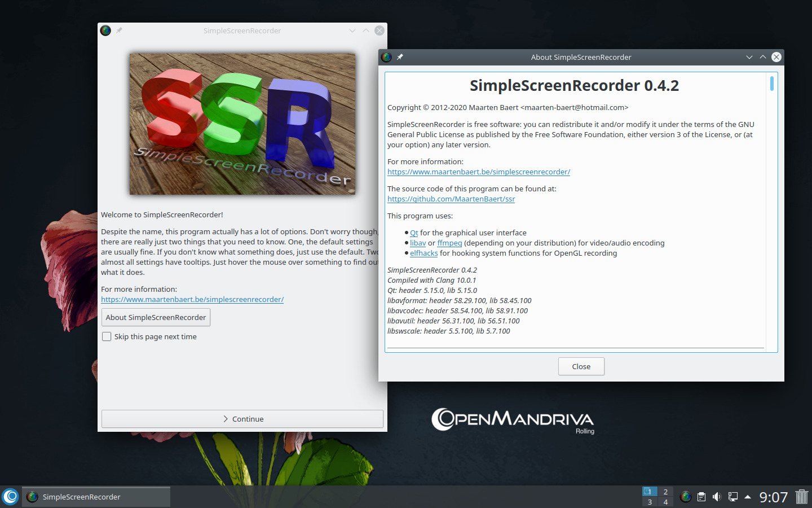Click the Copyright 2012-2020 Maarten Baert line

coord(507,107)
